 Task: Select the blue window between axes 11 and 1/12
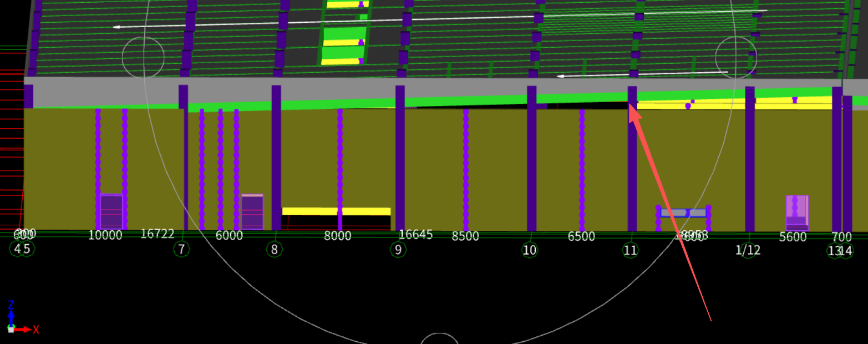pyautogui.click(x=683, y=213)
